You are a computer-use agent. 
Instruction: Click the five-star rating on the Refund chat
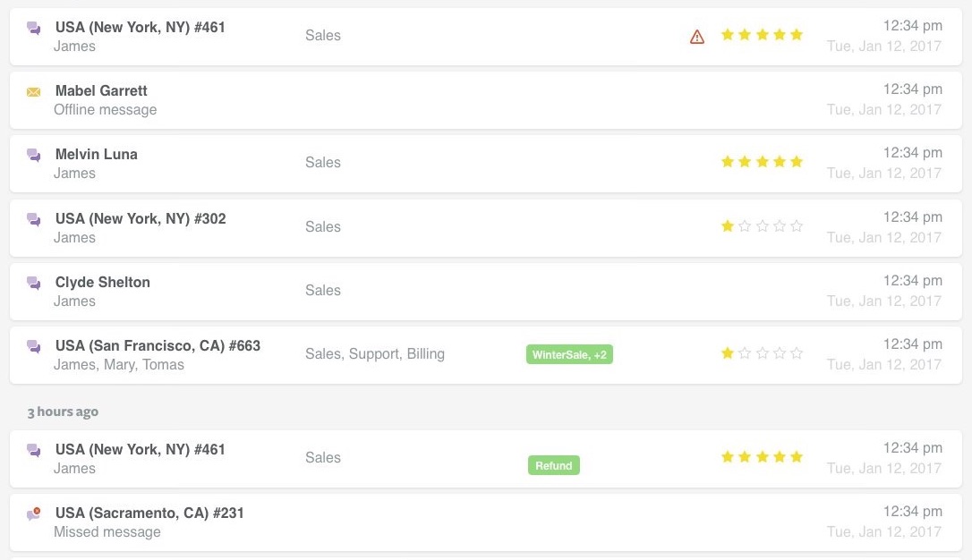click(762, 457)
